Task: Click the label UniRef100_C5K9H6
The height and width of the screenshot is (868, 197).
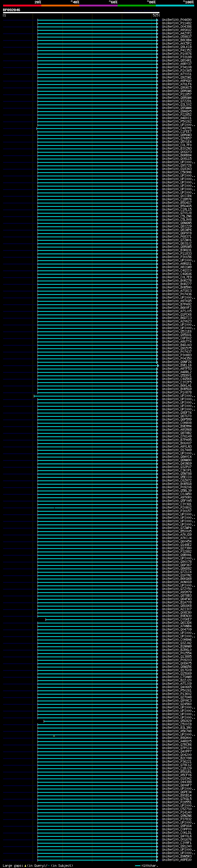Action: pyautogui.click(x=177, y=172)
